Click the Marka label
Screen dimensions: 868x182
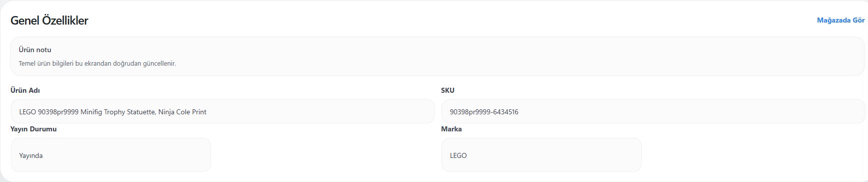(451, 129)
